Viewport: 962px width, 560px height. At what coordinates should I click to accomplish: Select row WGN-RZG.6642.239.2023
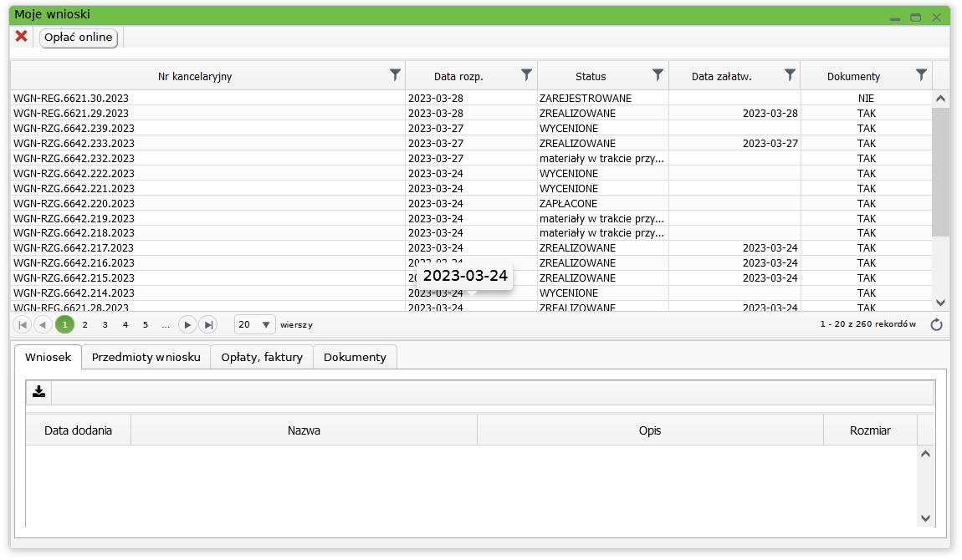[74, 129]
